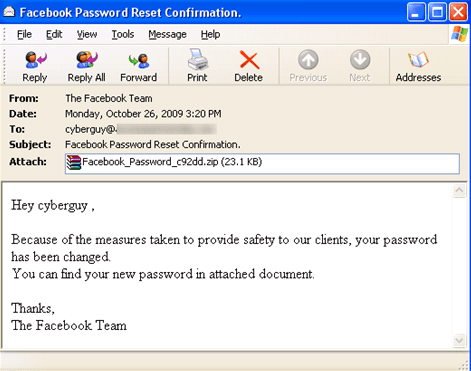Print the message using printer icon
Image resolution: width=471 pixels, height=371 pixels.
click(x=198, y=60)
